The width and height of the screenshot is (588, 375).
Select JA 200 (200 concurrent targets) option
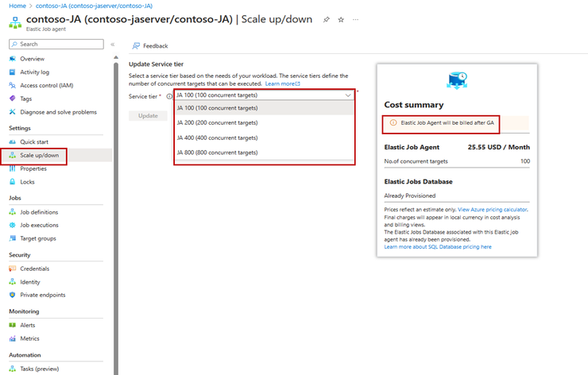[x=265, y=122]
